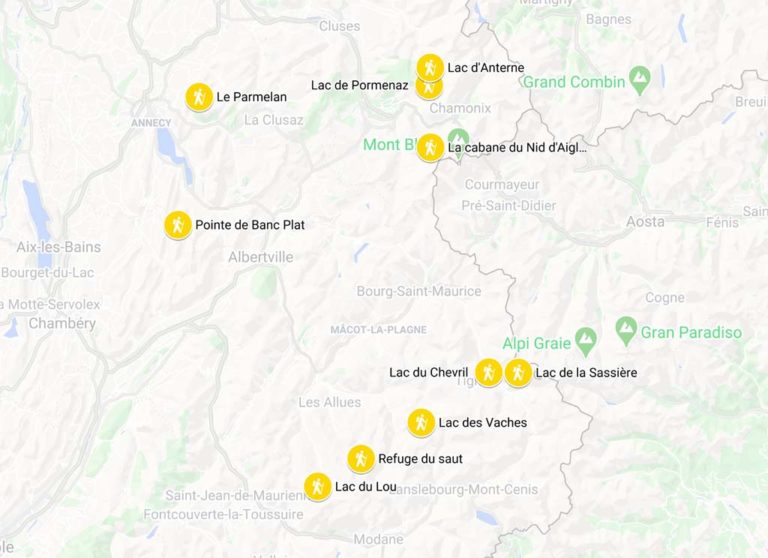Click the Lac de Pormenaz label text
The height and width of the screenshot is (558, 768).
pos(360,85)
